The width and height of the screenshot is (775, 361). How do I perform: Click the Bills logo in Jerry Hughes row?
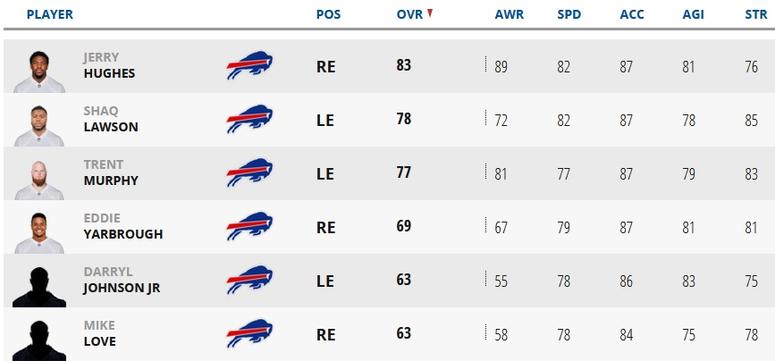(x=250, y=65)
